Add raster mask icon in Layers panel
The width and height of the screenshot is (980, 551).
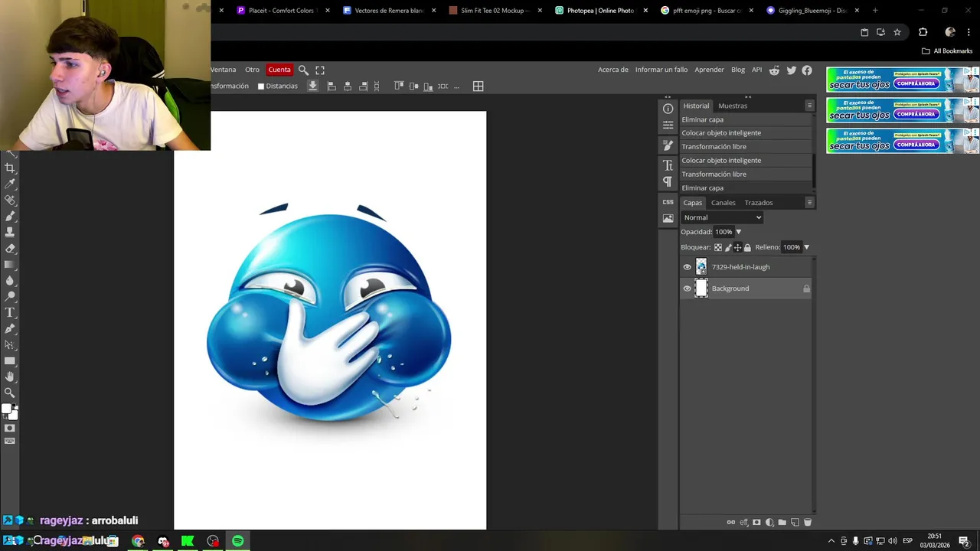pyautogui.click(x=756, y=523)
